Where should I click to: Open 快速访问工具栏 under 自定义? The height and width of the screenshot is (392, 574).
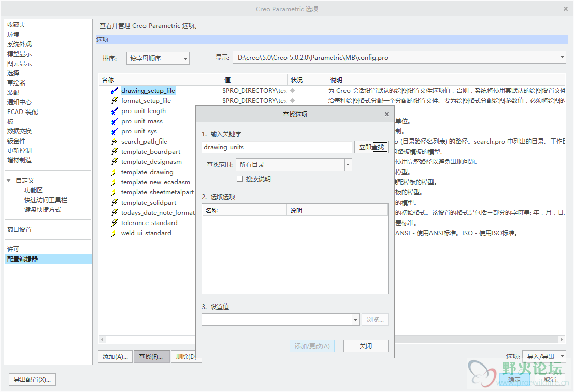pos(46,200)
